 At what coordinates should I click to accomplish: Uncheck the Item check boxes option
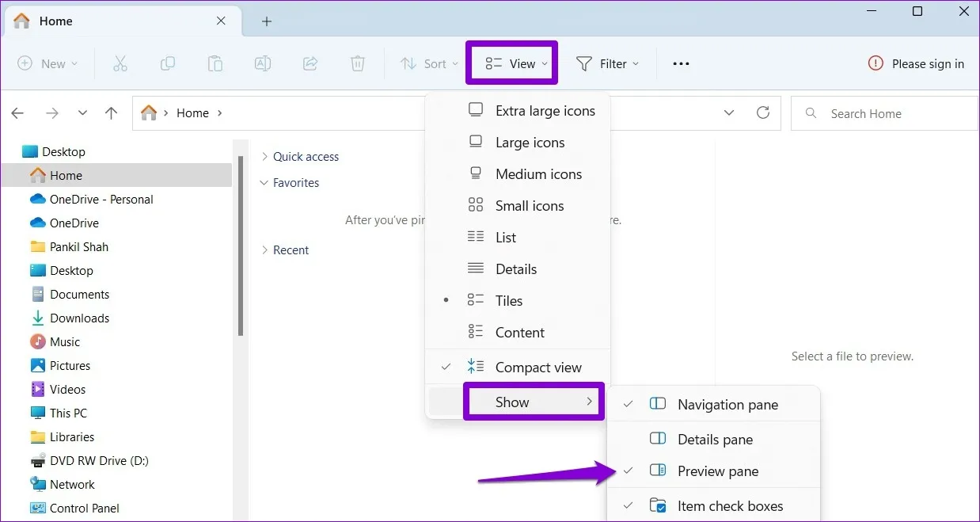click(730, 505)
